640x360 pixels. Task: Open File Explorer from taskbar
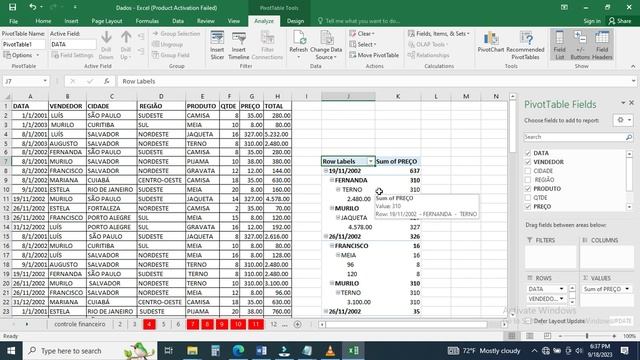coord(192,351)
